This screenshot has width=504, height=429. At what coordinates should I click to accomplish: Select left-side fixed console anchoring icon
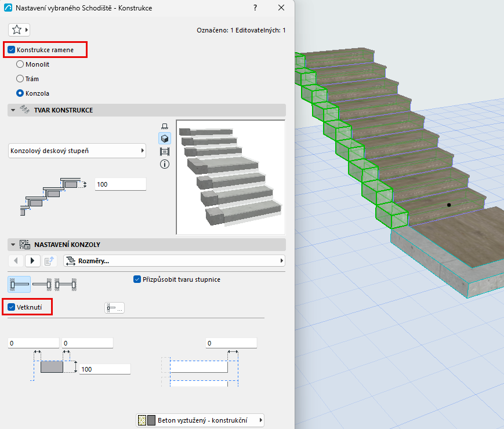coord(19,285)
